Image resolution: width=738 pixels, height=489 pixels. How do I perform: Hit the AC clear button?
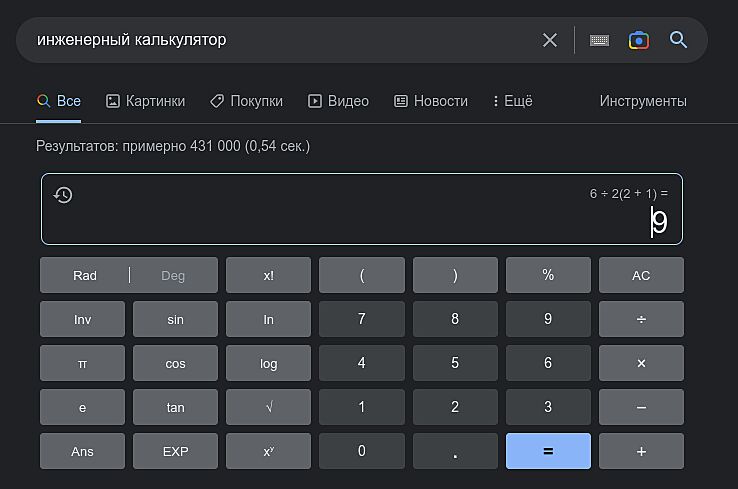pos(641,276)
